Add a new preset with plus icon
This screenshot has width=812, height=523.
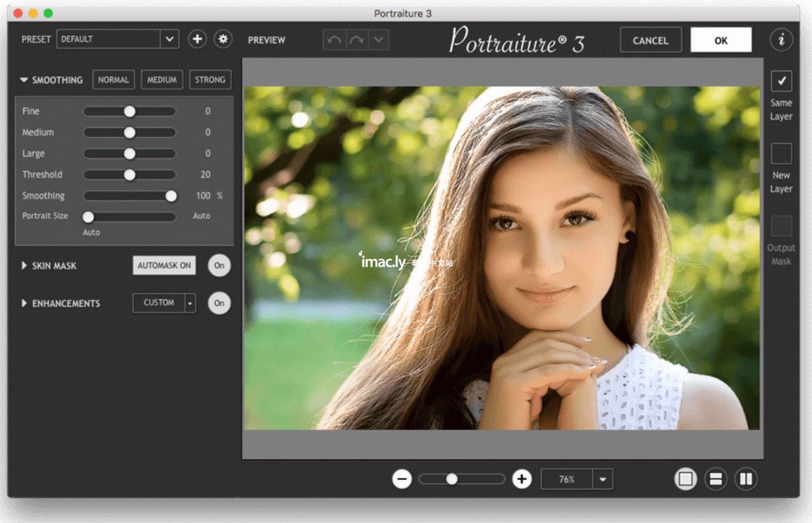coord(197,40)
